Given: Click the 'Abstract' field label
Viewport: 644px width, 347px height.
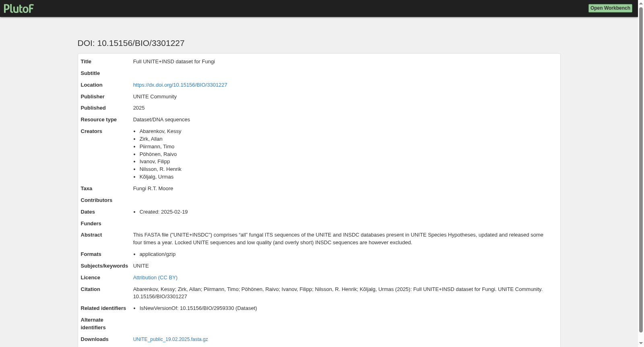Looking at the screenshot, I should [91, 235].
